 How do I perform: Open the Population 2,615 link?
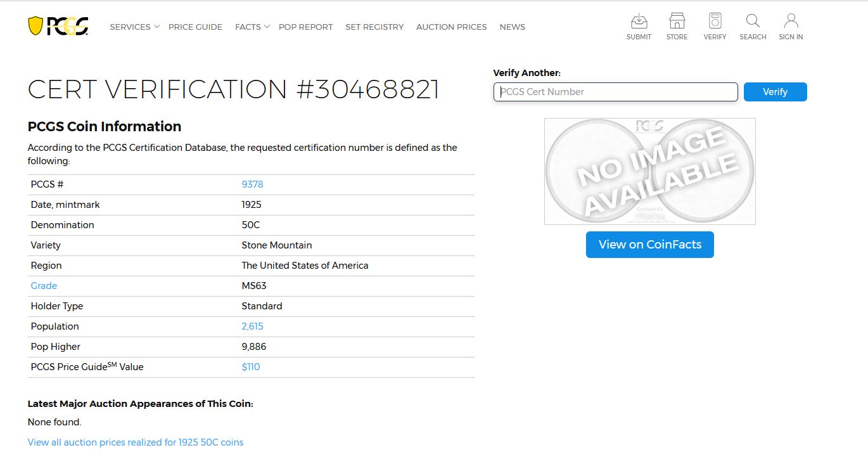click(252, 326)
